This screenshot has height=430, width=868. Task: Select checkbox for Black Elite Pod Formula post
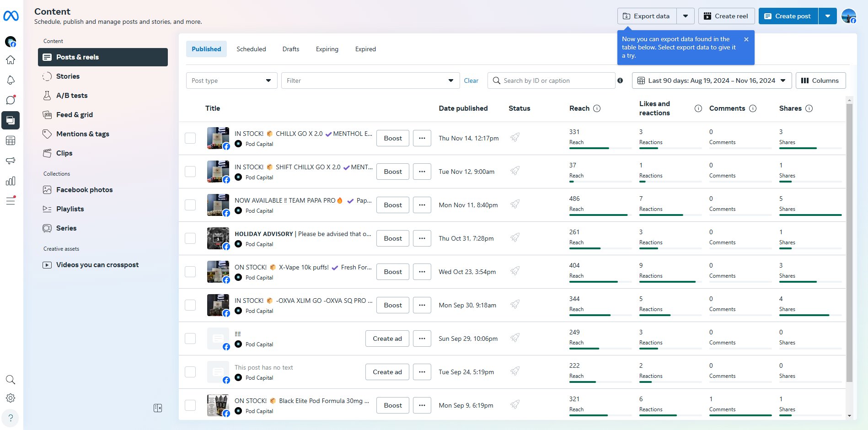[x=190, y=405]
